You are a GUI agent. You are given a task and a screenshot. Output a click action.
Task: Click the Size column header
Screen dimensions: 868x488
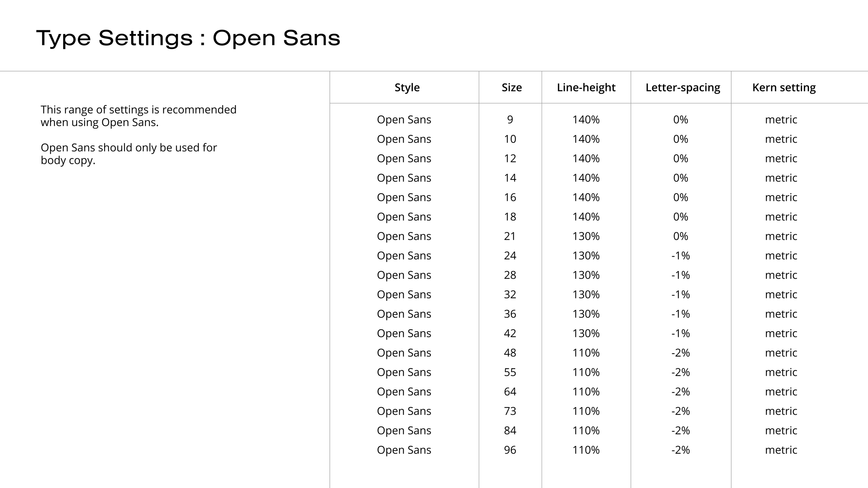pyautogui.click(x=511, y=87)
